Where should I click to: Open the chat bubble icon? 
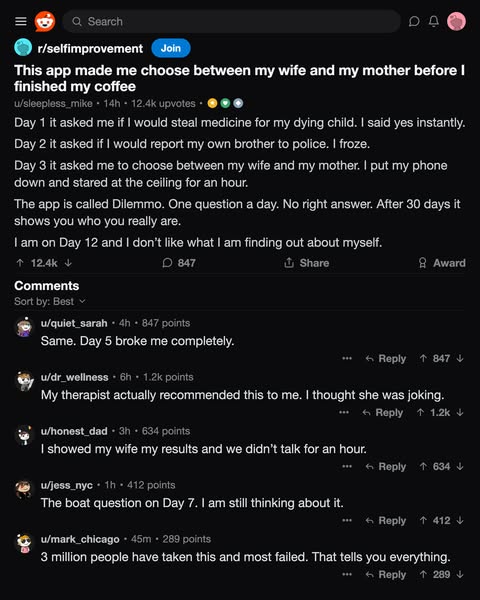[414, 21]
